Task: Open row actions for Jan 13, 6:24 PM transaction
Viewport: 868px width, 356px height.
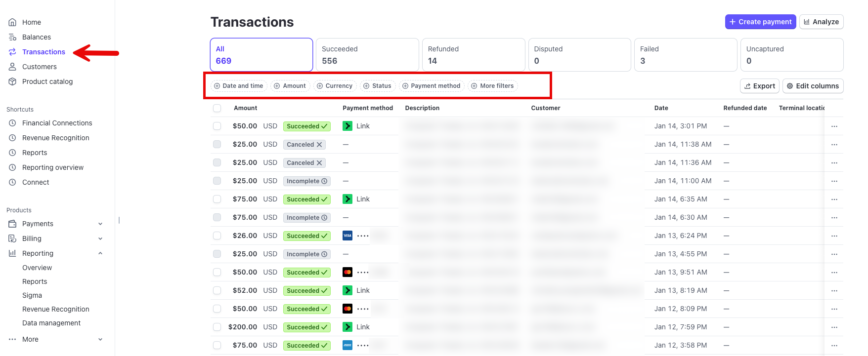Action: [834, 236]
